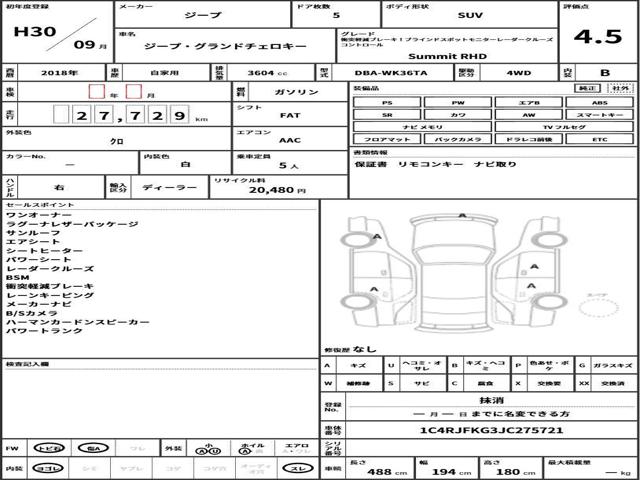Click the chassis number 1C4RJFKG3JC275721

point(491,430)
